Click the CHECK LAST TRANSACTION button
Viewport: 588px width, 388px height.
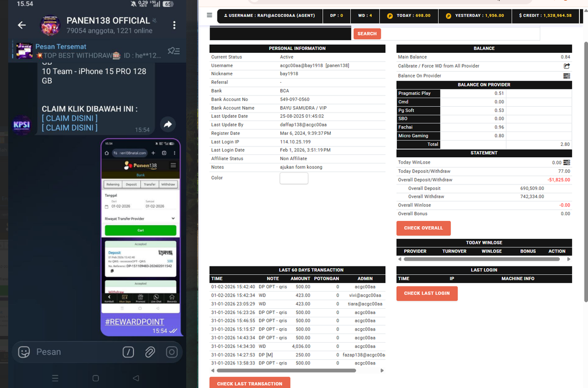250,383
